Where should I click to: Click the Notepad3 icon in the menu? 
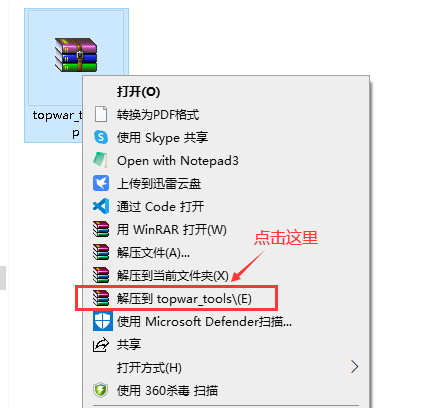100,160
